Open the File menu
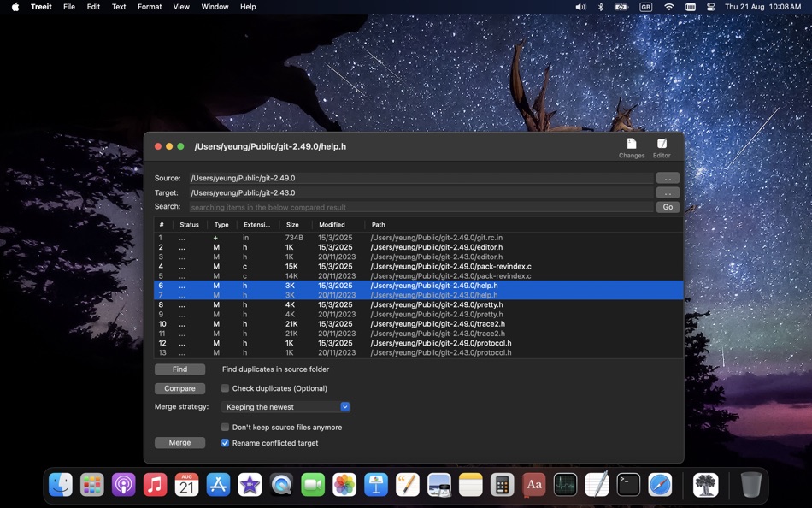The height and width of the screenshot is (508, 812). 69,7
